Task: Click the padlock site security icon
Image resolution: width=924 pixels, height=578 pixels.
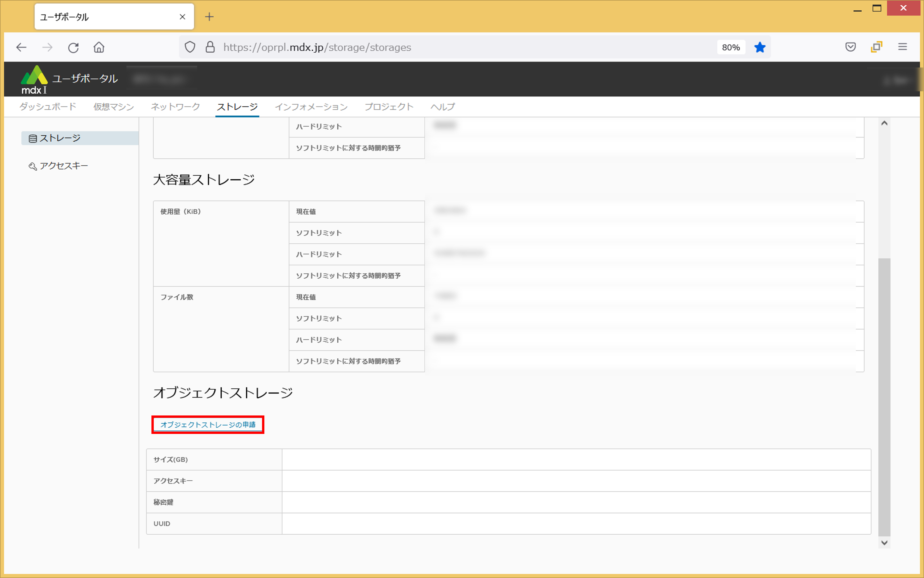Action: click(210, 47)
